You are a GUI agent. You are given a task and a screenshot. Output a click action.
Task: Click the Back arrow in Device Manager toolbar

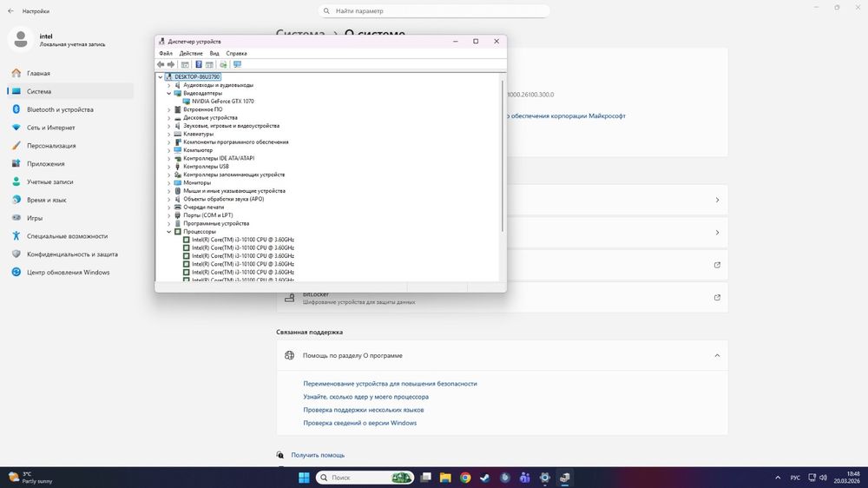pyautogui.click(x=161, y=65)
